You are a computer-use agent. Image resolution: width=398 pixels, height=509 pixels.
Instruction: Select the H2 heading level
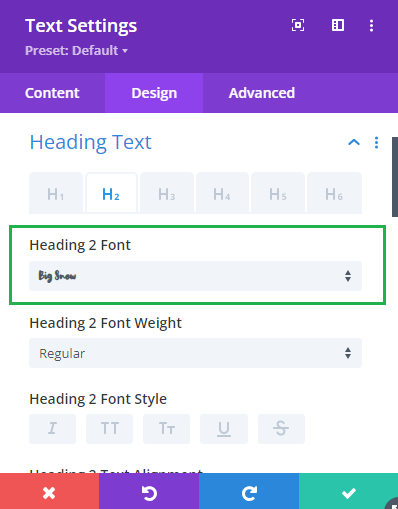click(x=111, y=193)
